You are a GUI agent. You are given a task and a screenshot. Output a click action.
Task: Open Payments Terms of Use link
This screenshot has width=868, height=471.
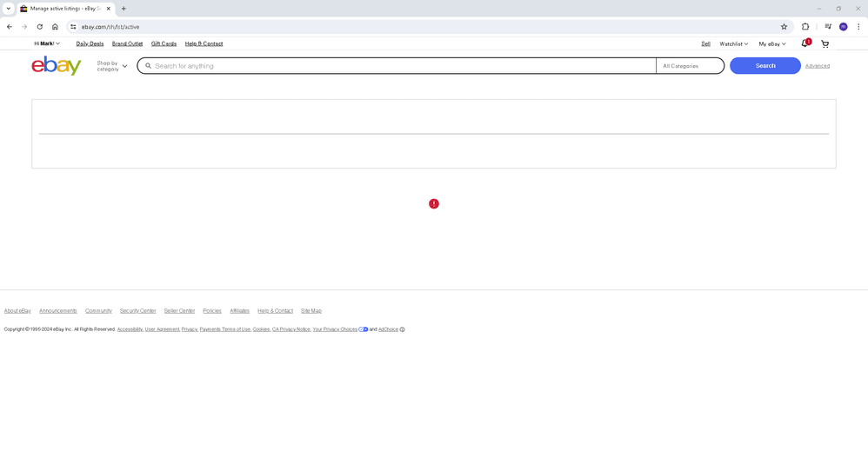225,329
